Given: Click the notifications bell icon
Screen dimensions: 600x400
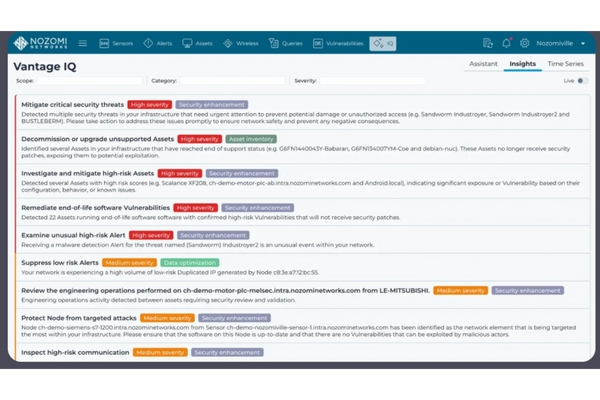Looking at the screenshot, I should (x=508, y=44).
